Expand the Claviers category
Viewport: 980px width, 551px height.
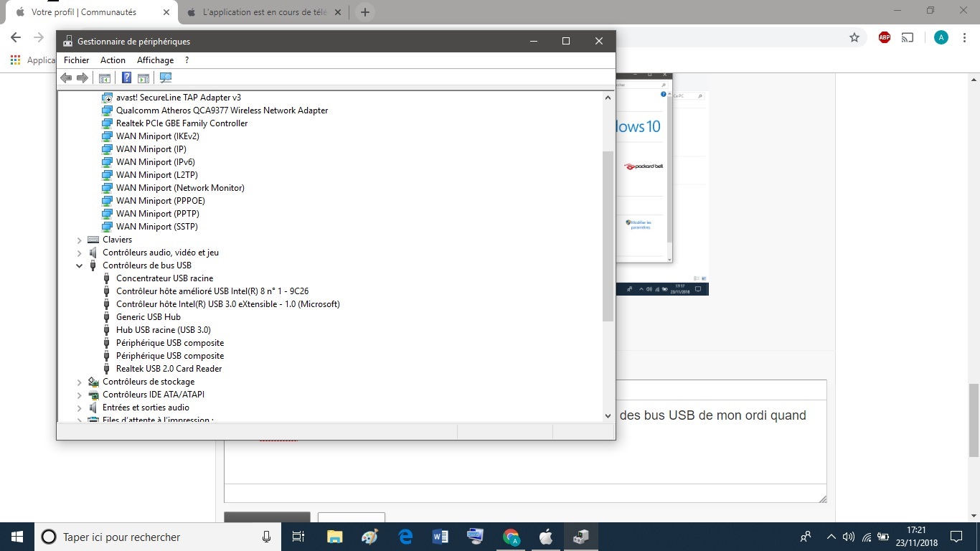[x=80, y=240]
